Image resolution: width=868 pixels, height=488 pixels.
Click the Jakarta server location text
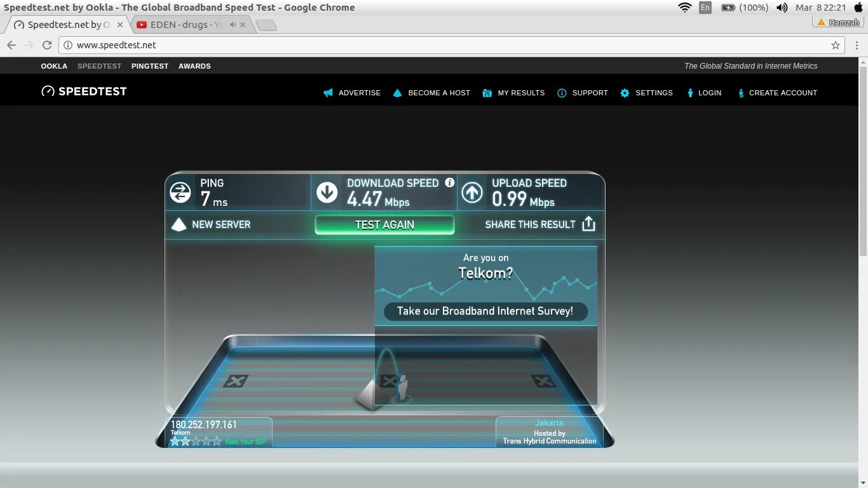549,423
